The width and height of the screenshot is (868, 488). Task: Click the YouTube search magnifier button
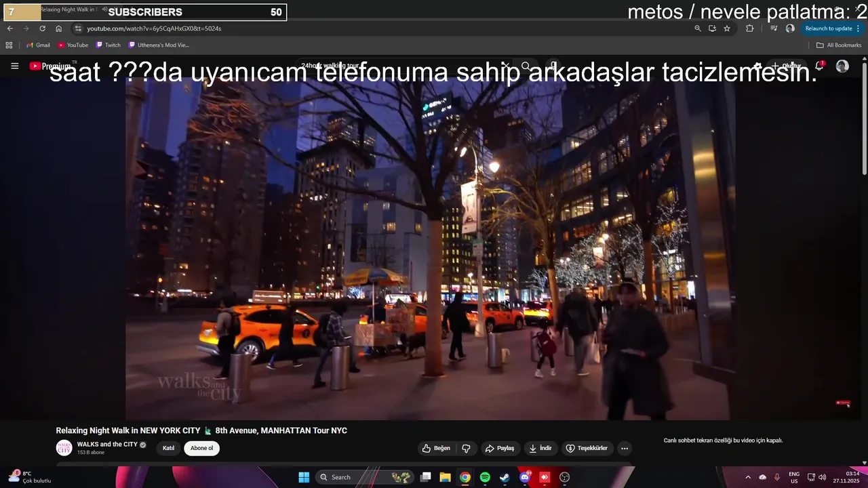(x=526, y=66)
